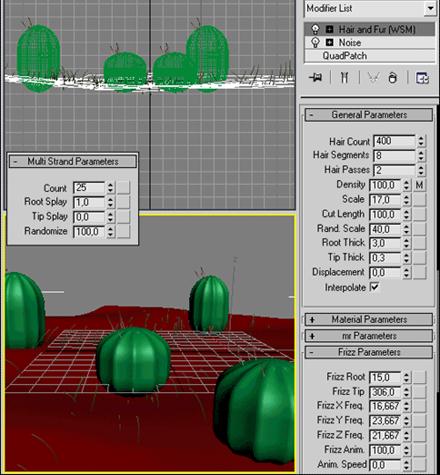Click Multi Strand Count spinner arrows

pyautogui.click(x=110, y=188)
